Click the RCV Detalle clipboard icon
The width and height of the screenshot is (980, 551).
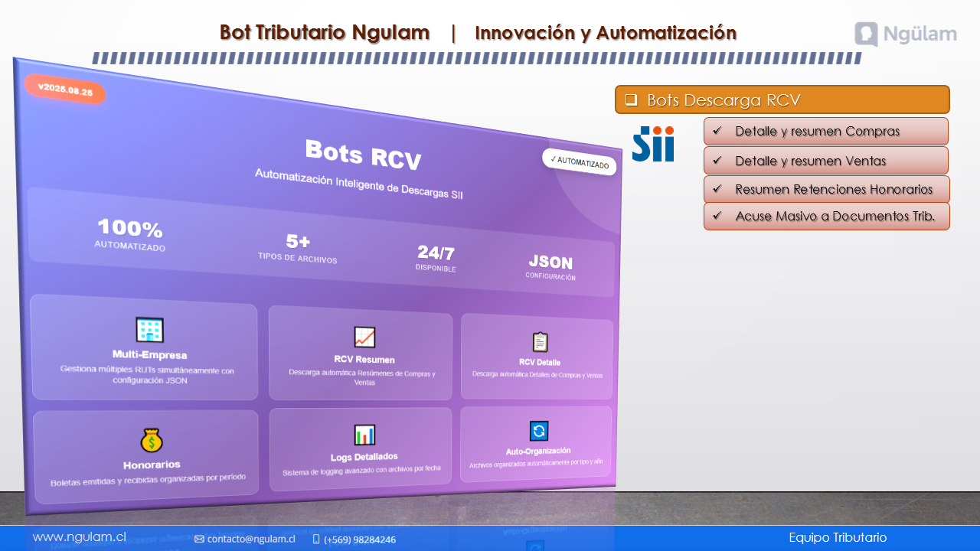pos(540,342)
